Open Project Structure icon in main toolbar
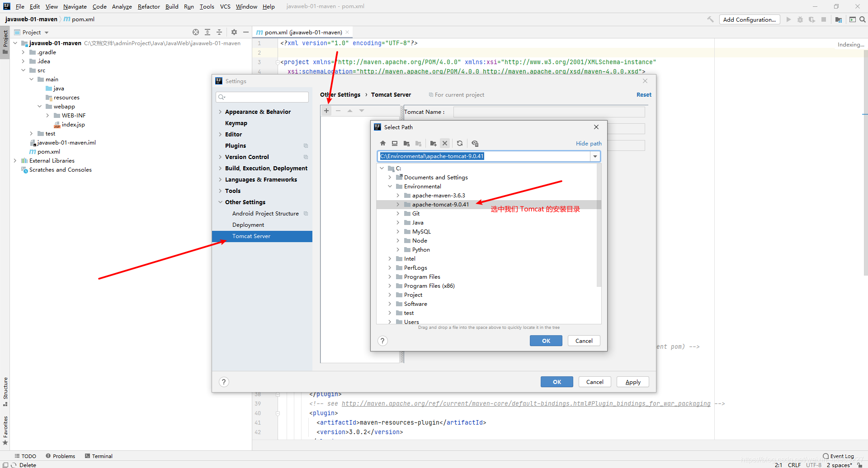 tap(839, 19)
